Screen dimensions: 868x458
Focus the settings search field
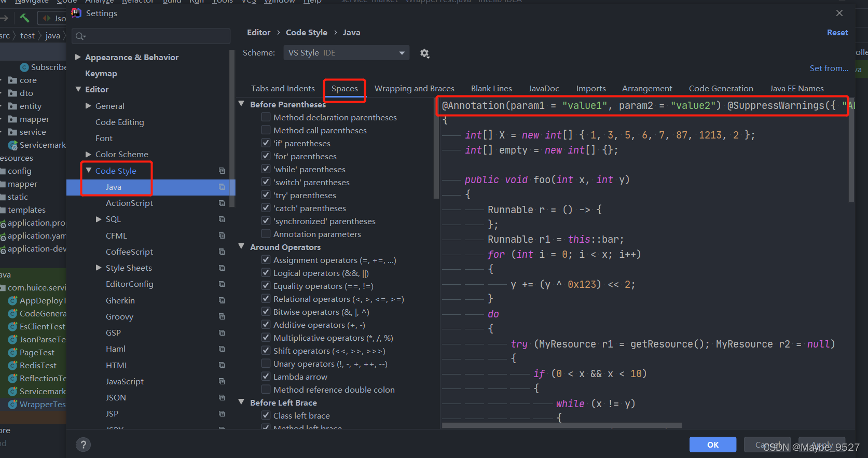click(152, 36)
